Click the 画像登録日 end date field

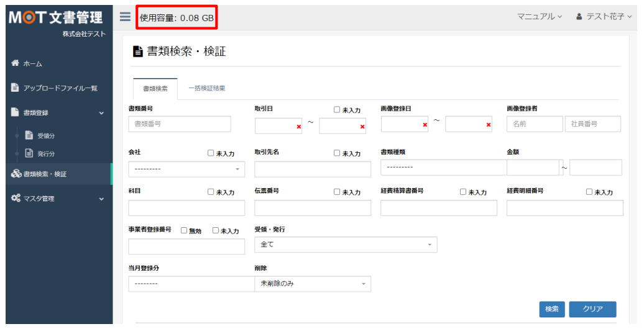(x=469, y=124)
